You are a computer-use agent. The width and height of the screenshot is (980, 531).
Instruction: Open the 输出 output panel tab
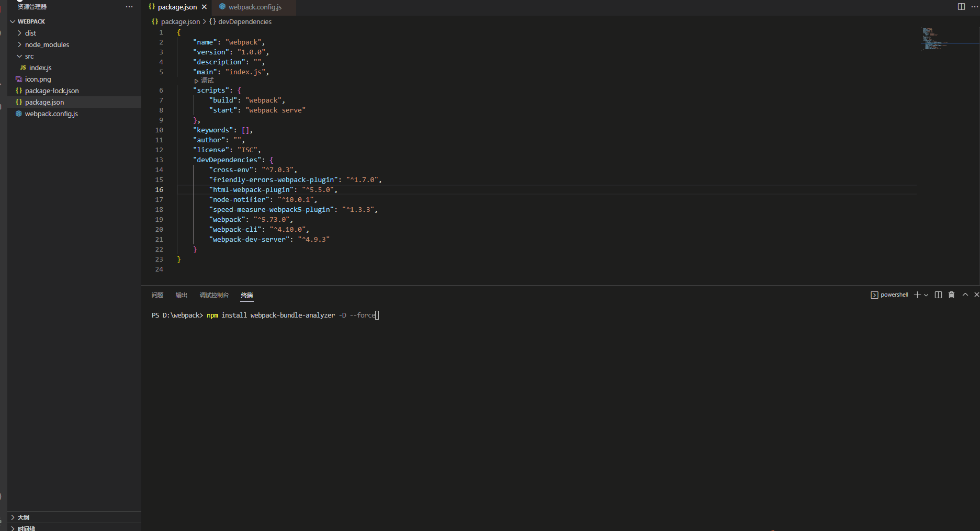[x=182, y=295]
